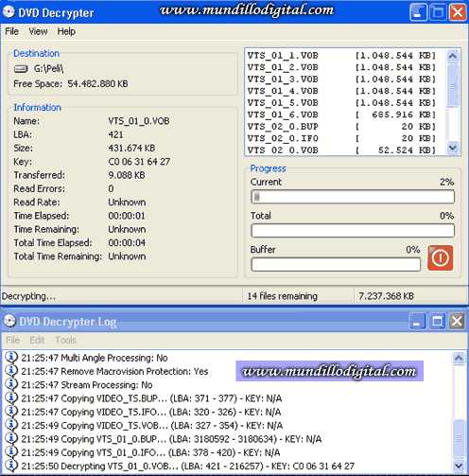Image resolution: width=469 pixels, height=476 pixels.
Task: Click info icon beside Copying VIDEO_TS.BUP entry
Action: pyautogui.click(x=11, y=398)
